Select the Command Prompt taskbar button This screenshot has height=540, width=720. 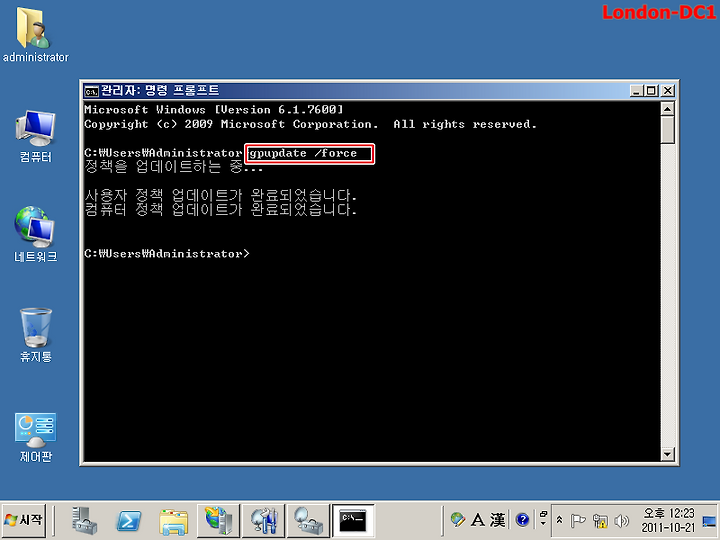coord(353,521)
